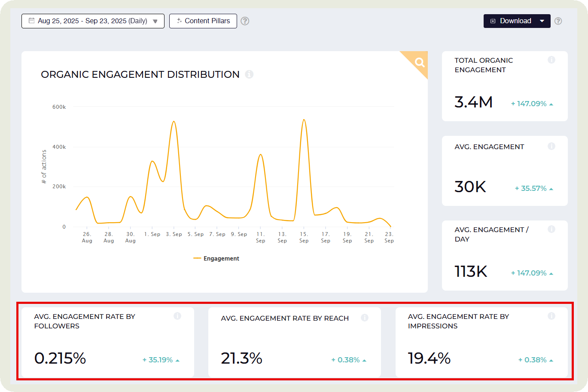Click info icon on Avg. Engagement card

point(551,147)
